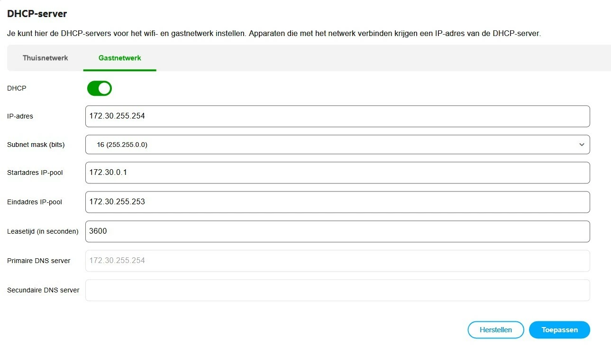
Task: Click the Eindadres IP-pool label
Action: (35, 202)
